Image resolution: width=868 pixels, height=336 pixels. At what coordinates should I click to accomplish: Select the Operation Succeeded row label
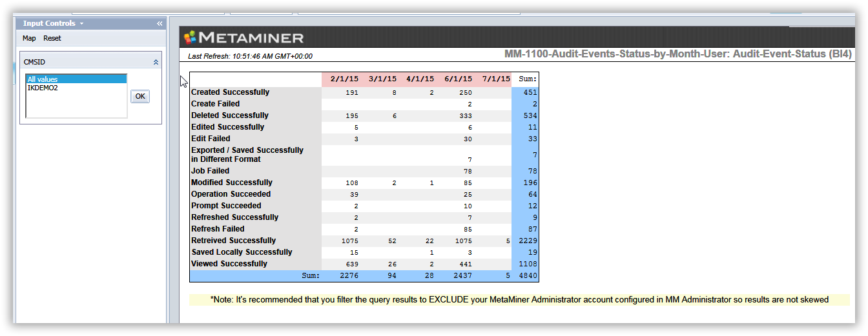coord(231,194)
